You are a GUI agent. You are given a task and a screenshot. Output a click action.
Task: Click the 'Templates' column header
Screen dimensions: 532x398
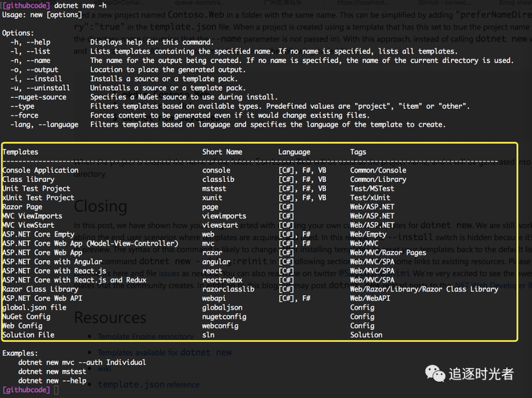(x=20, y=152)
